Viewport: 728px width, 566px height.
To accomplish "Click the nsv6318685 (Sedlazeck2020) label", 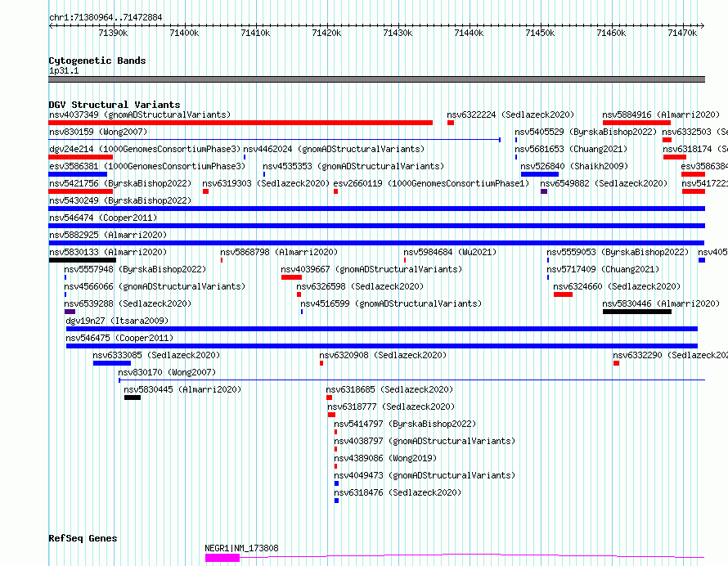I will coord(389,389).
